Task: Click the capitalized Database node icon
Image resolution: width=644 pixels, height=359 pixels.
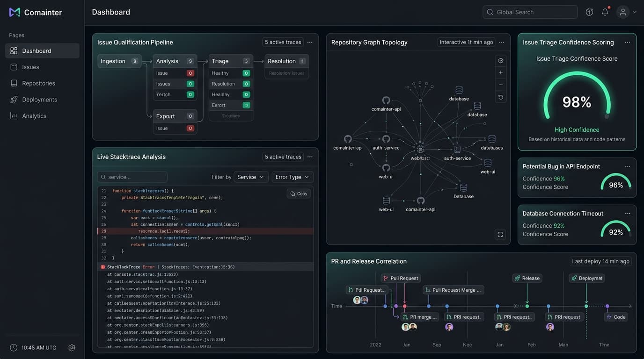Action: point(463,187)
